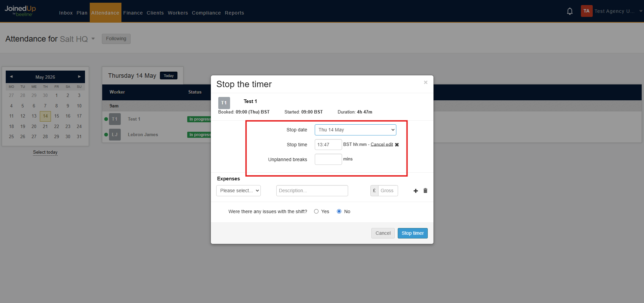Open the Clients menu
This screenshot has width=644, height=303.
point(155,13)
